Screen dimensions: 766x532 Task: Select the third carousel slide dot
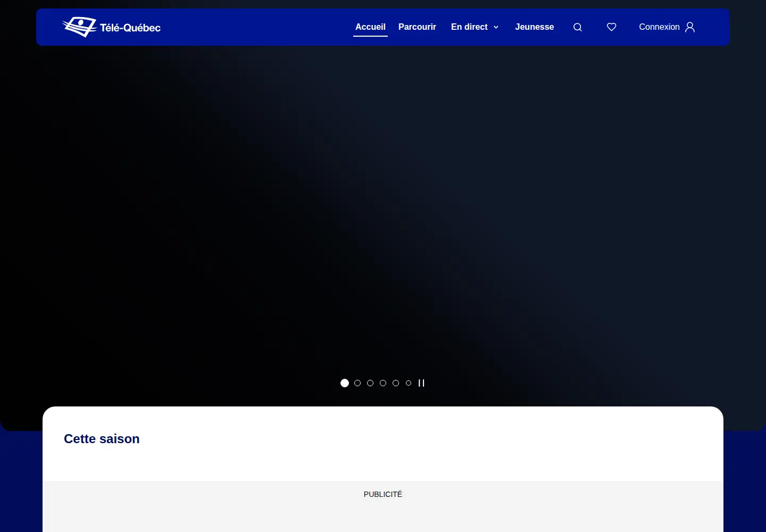pyautogui.click(x=370, y=383)
